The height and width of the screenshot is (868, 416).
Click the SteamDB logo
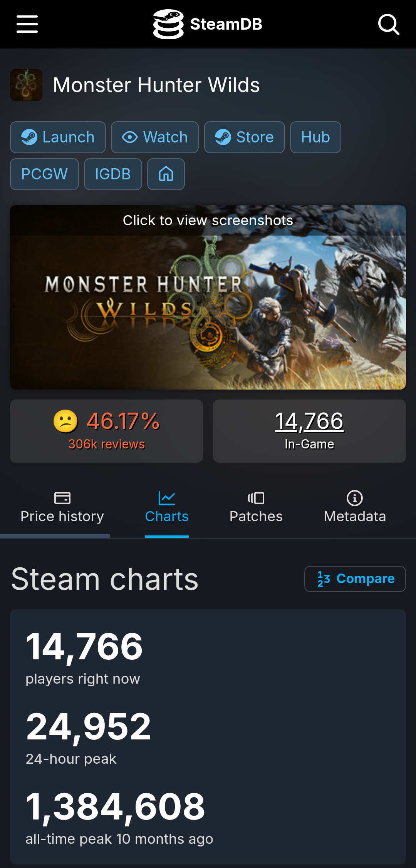coord(168,24)
